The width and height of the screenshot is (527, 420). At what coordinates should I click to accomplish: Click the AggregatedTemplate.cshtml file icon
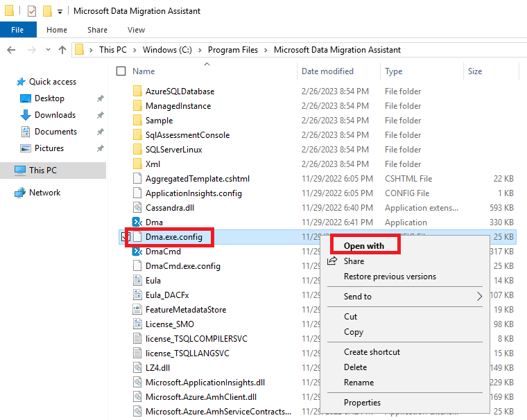coord(137,178)
